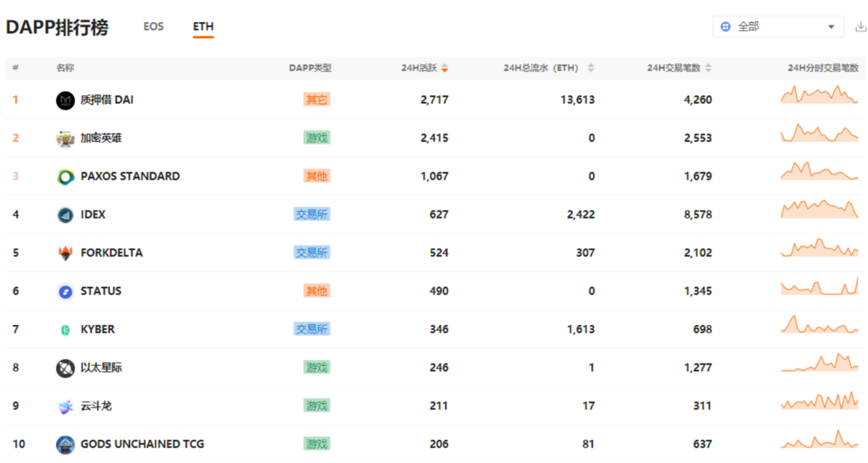Open 云斗龙 name link
The height and width of the screenshot is (463, 868).
click(96, 405)
